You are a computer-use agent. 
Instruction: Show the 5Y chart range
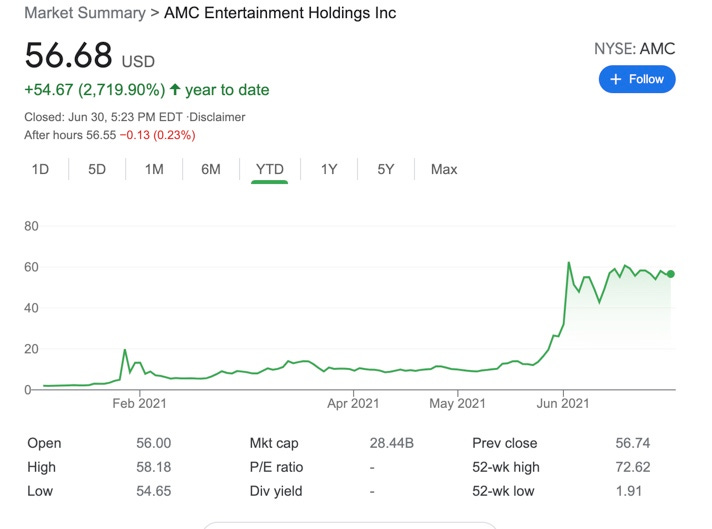tap(386, 169)
